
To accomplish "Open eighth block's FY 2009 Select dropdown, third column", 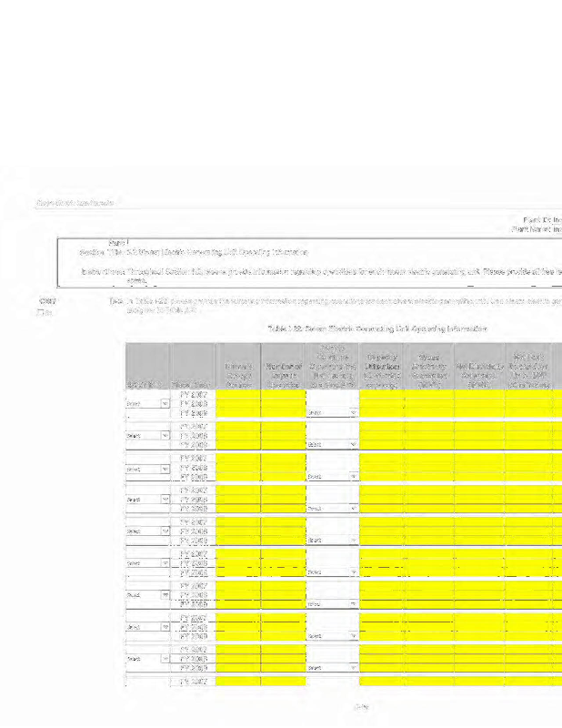I will click(x=332, y=636).
